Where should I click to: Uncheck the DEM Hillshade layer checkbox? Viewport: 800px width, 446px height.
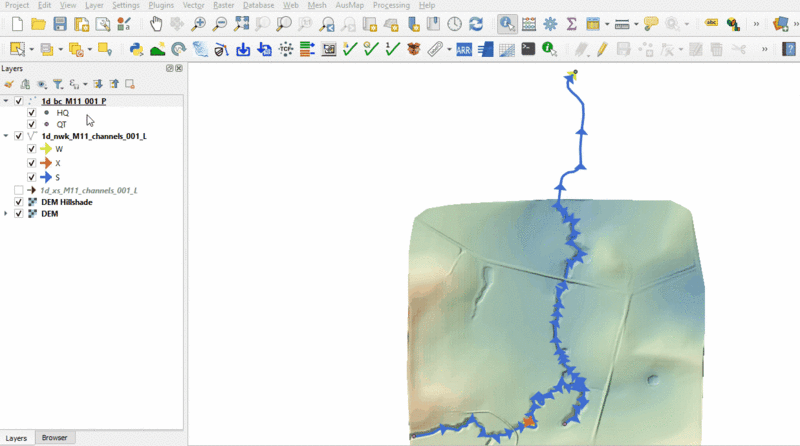pyautogui.click(x=19, y=201)
